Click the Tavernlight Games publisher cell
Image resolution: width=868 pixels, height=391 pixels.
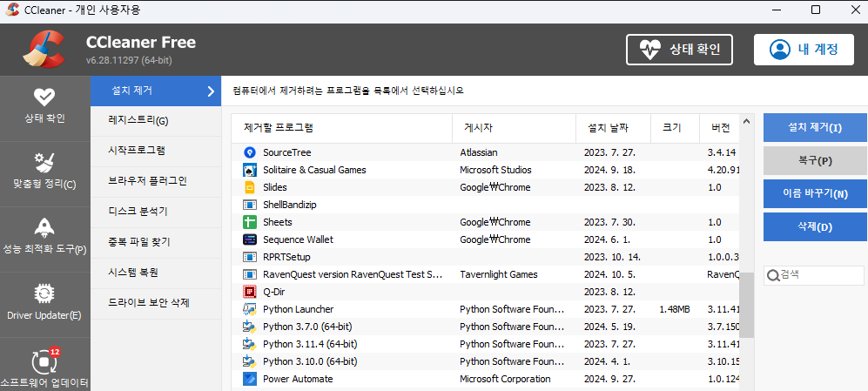point(499,274)
